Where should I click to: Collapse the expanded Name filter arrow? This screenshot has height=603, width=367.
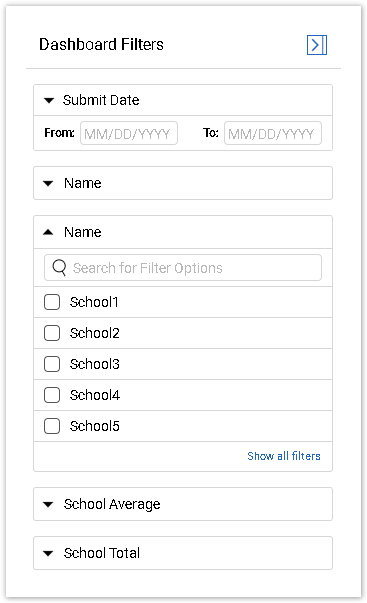(48, 232)
